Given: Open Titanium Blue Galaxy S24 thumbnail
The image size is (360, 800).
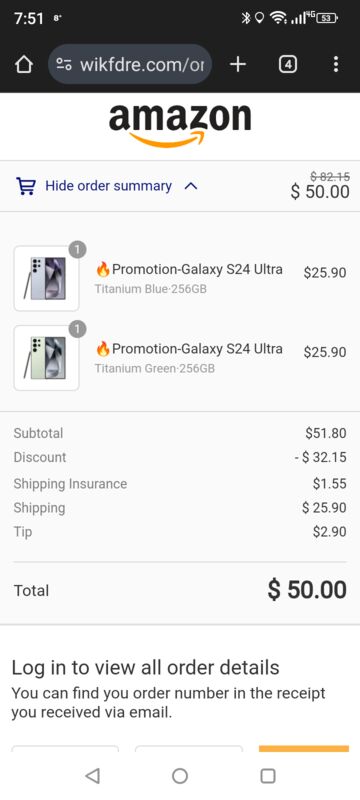Looking at the screenshot, I should click(46, 278).
